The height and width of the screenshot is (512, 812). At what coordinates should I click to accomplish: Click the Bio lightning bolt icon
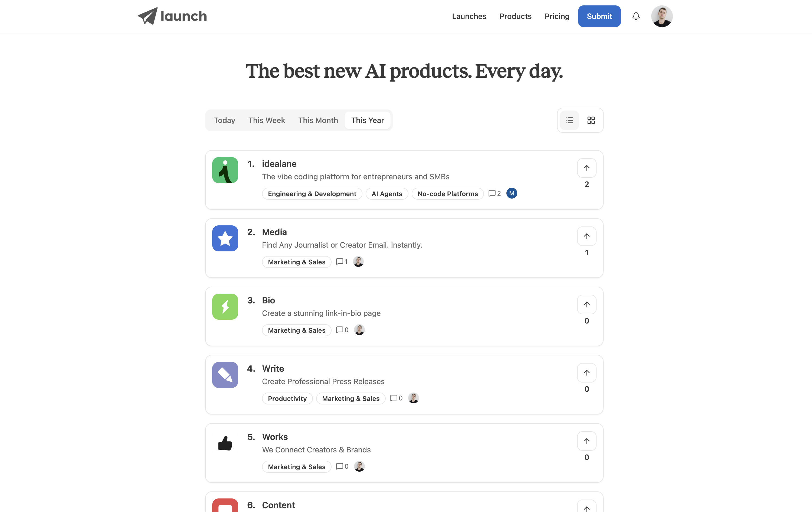(225, 306)
